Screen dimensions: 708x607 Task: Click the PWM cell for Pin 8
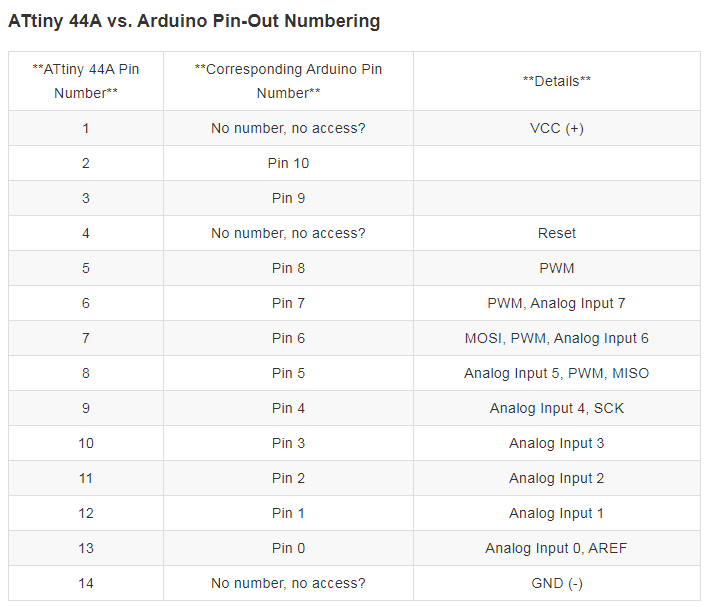tap(557, 268)
